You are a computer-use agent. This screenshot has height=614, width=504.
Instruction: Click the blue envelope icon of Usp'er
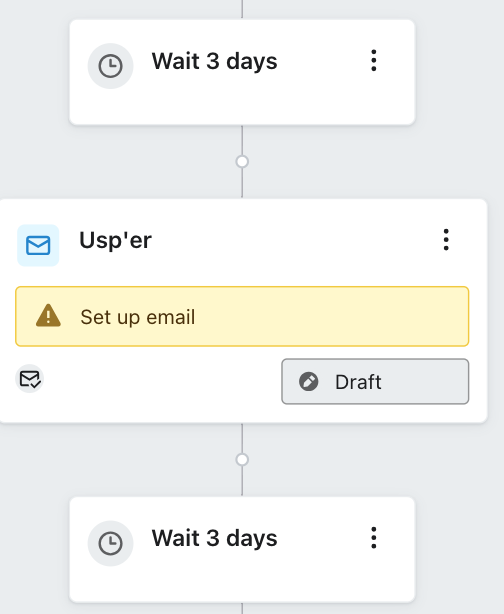(38, 246)
